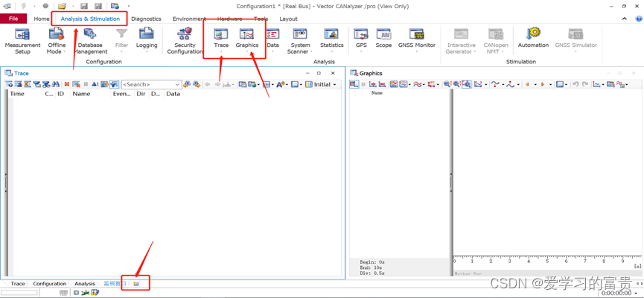Click the open configuration folder icon
This screenshot has width=644, height=298.
coord(62,6)
